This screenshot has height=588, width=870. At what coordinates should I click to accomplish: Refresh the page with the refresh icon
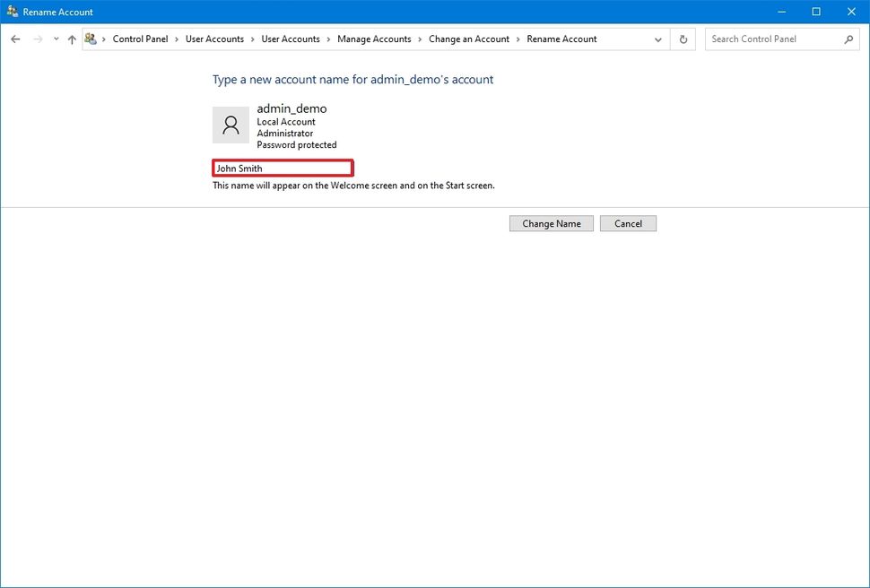(683, 39)
